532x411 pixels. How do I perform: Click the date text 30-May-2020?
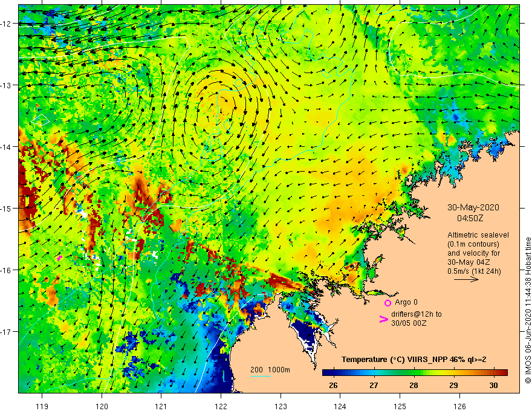[473, 207]
